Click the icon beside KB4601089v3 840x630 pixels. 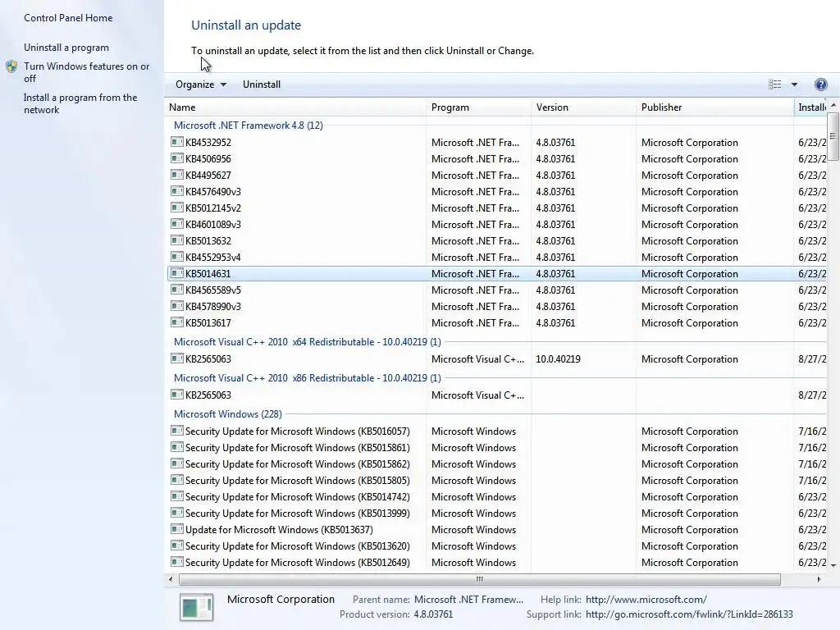[x=177, y=224]
